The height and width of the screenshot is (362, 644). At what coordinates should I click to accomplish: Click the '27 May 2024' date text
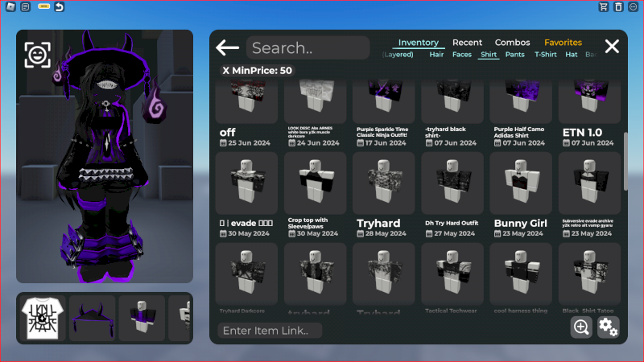[454, 233]
